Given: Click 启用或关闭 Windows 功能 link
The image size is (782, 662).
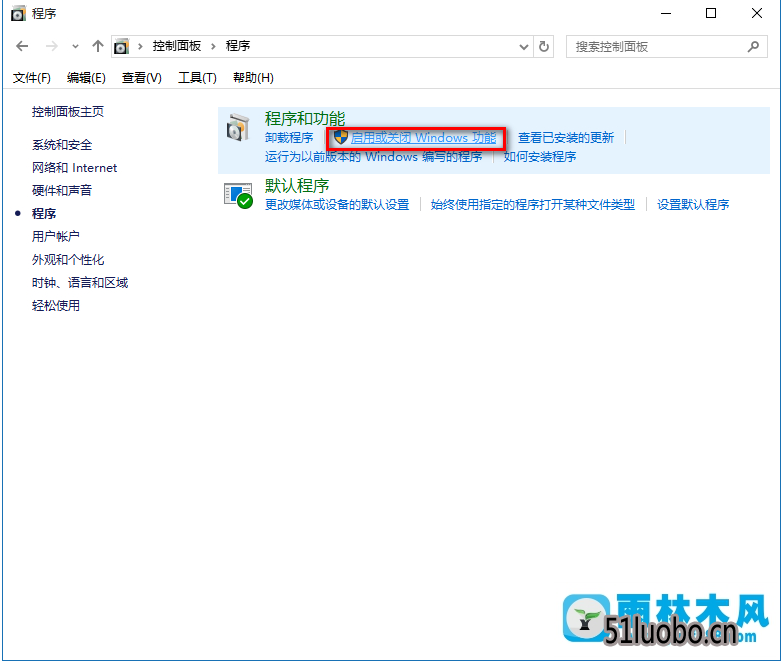Looking at the screenshot, I should (423, 138).
